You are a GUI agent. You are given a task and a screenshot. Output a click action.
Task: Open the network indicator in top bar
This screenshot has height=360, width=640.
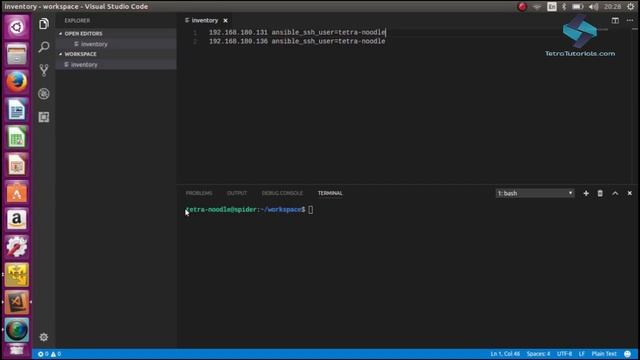537,7
